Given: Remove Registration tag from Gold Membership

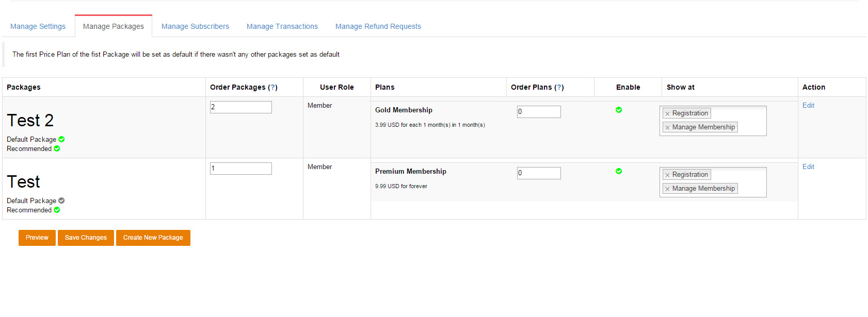Looking at the screenshot, I should click(x=667, y=113).
